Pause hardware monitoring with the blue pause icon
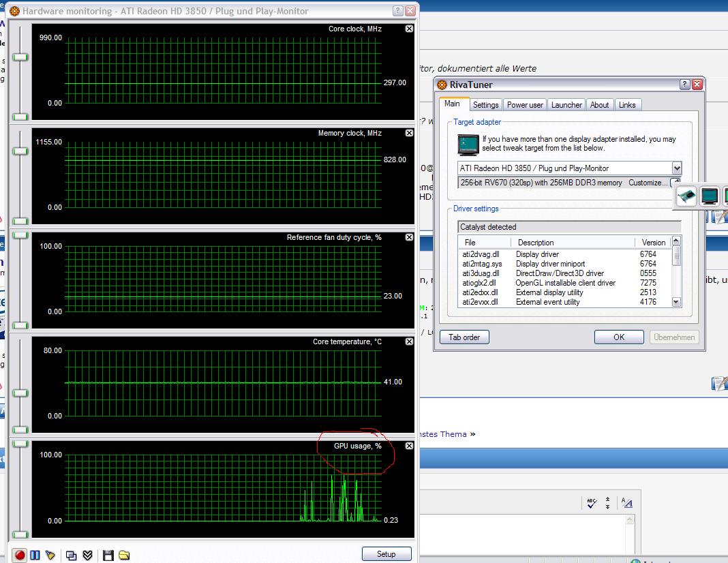The height and width of the screenshot is (563, 728). click(35, 555)
